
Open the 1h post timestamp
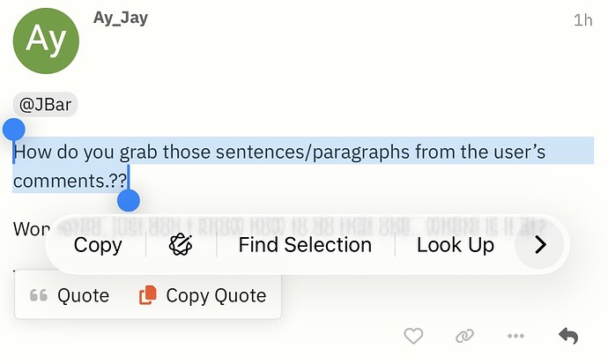pos(582,19)
